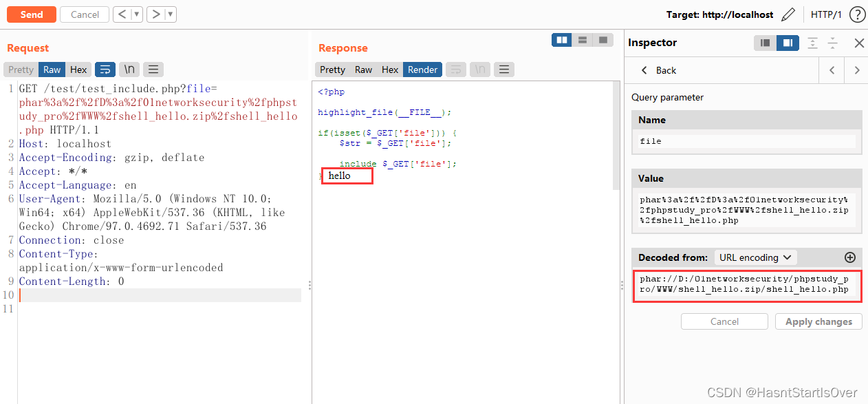Click the 'Query parameter' heading
Viewport: 868px width, 404px height.
coord(668,97)
